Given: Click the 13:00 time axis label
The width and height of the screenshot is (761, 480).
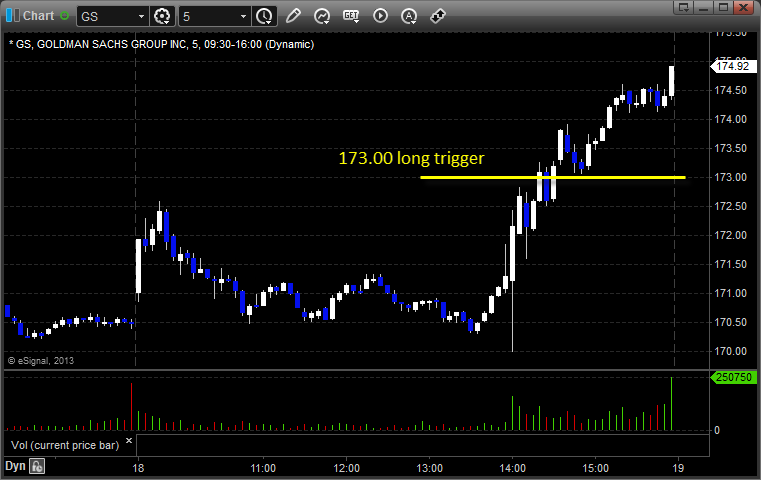Looking at the screenshot, I should [430, 468].
